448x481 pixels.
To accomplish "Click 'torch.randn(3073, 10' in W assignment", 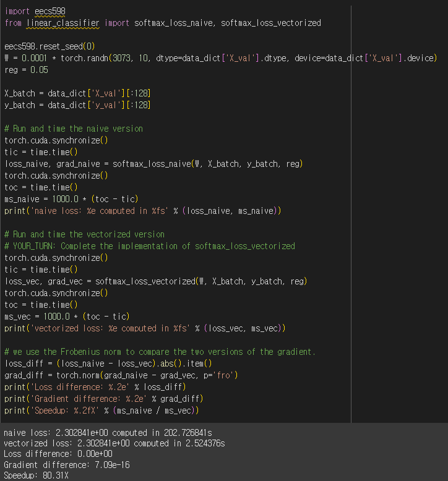I will [x=104, y=58].
